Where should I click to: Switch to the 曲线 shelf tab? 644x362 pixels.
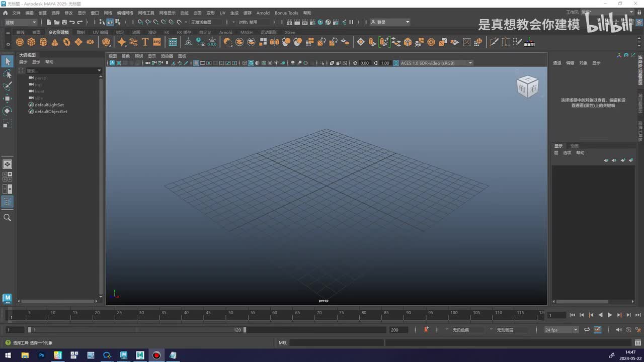(20, 32)
